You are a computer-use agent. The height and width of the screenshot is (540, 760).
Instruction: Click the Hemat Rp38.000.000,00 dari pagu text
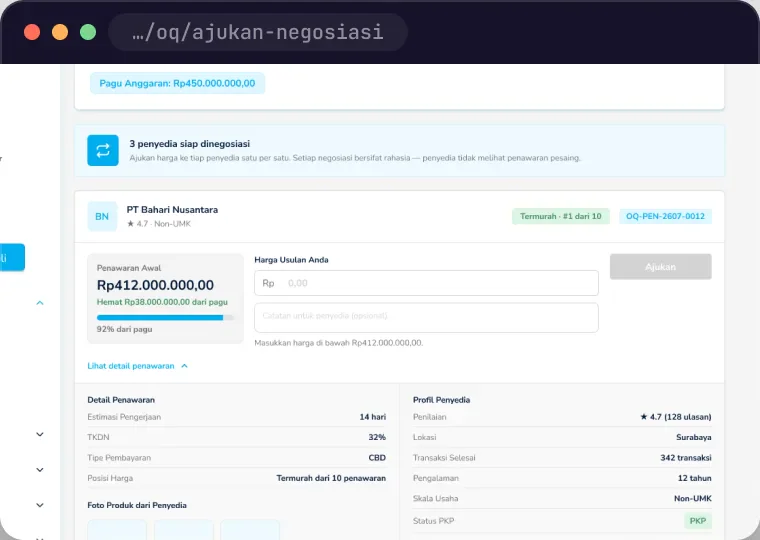pyautogui.click(x=162, y=302)
